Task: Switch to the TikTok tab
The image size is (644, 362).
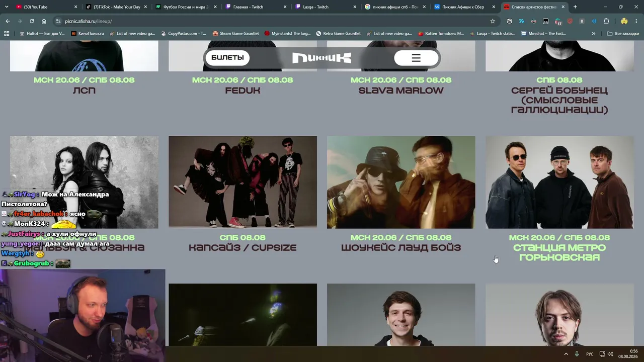Action: tap(115, 7)
